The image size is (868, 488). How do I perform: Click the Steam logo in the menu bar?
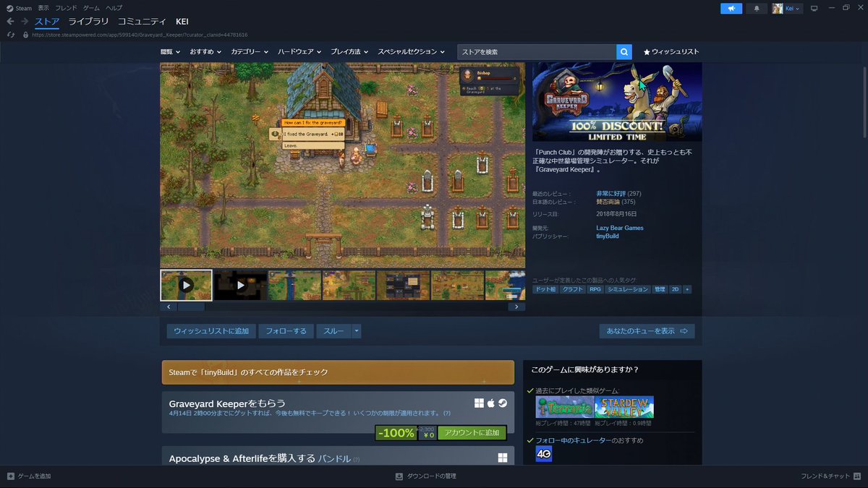pyautogui.click(x=9, y=8)
